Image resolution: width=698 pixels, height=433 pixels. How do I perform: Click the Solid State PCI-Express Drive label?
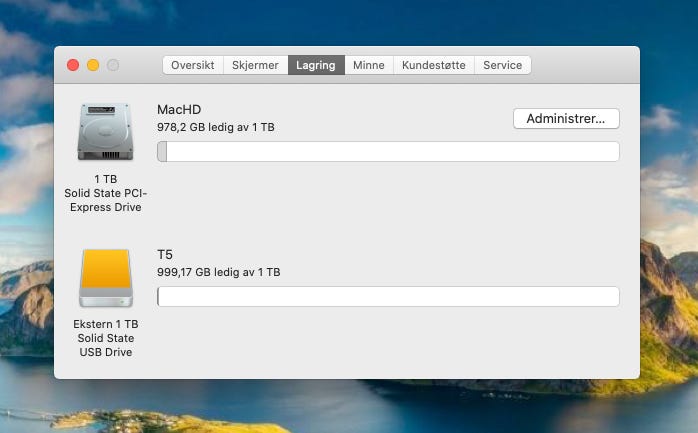pos(106,200)
